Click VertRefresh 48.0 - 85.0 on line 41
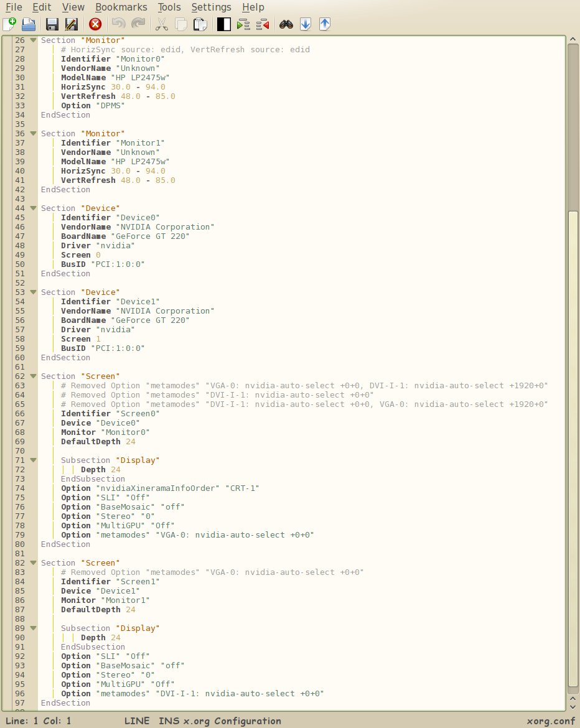The width and height of the screenshot is (580, 728). tap(118, 180)
